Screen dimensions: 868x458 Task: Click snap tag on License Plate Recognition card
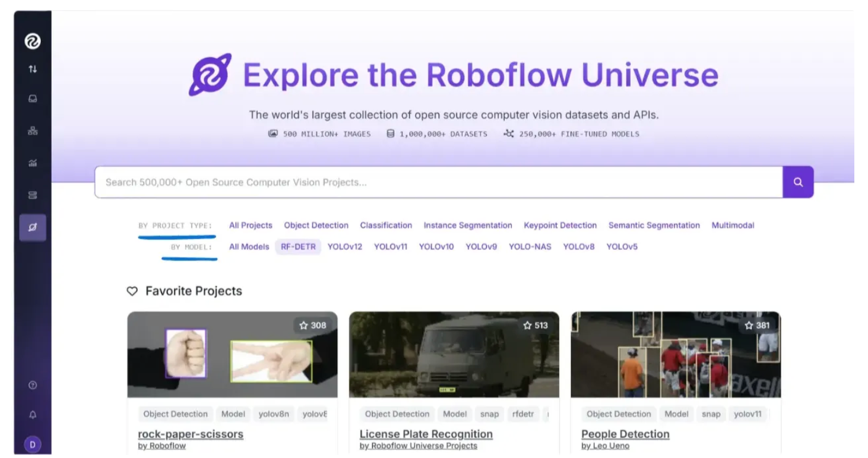489,414
